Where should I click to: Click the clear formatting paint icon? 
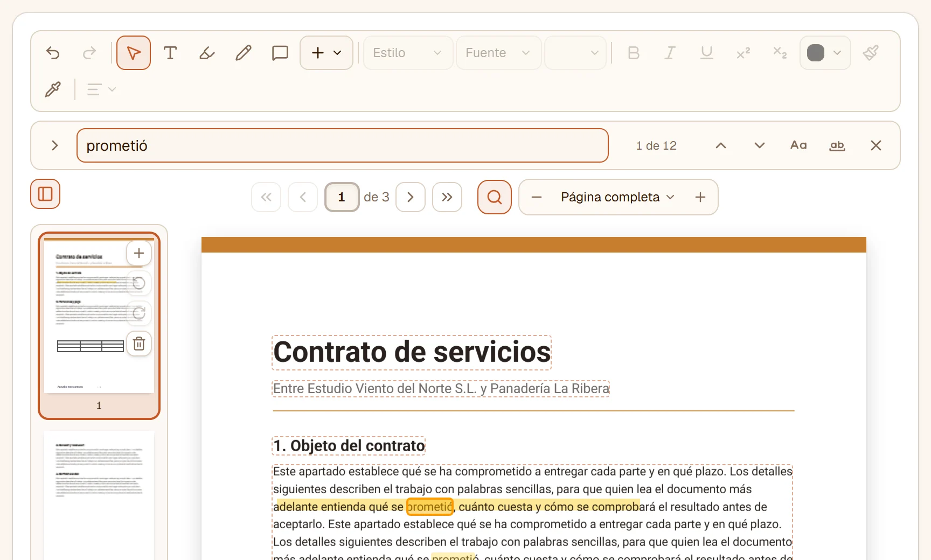[871, 53]
